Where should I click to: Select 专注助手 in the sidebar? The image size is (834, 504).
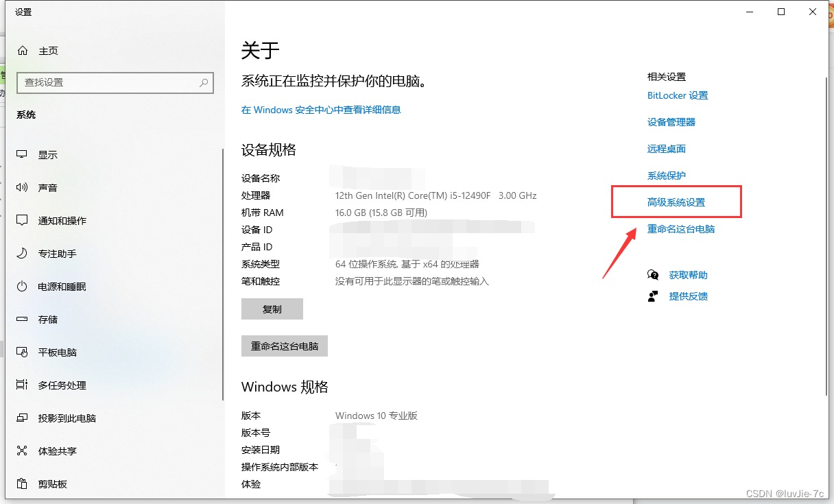(x=58, y=253)
